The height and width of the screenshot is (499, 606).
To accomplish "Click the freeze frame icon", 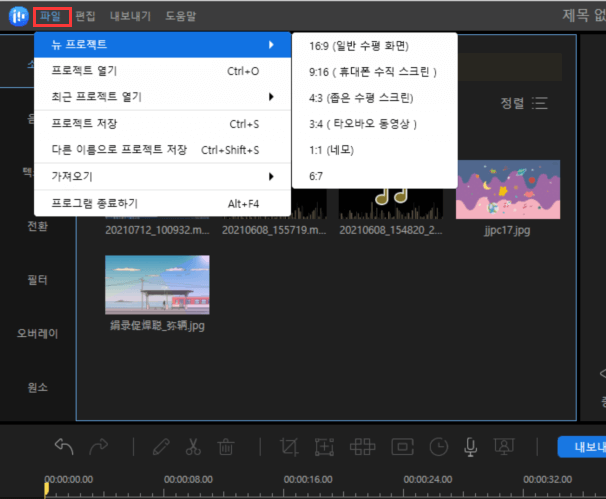I will click(x=402, y=447).
